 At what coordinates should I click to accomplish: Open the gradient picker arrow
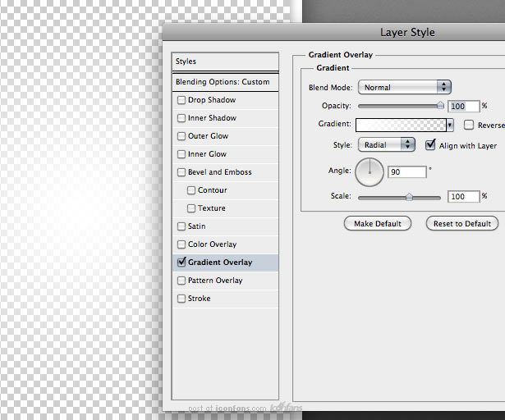coord(450,125)
